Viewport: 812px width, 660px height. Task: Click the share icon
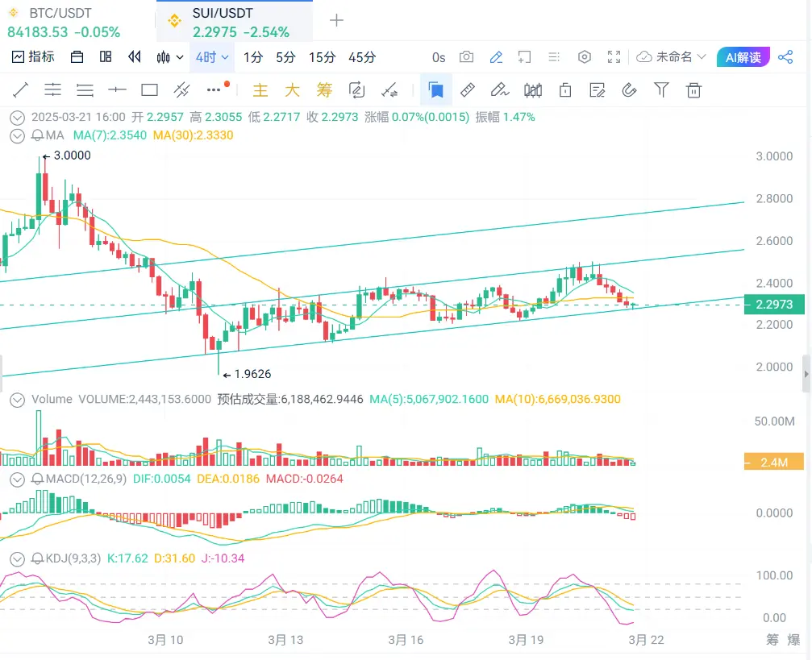[785, 57]
